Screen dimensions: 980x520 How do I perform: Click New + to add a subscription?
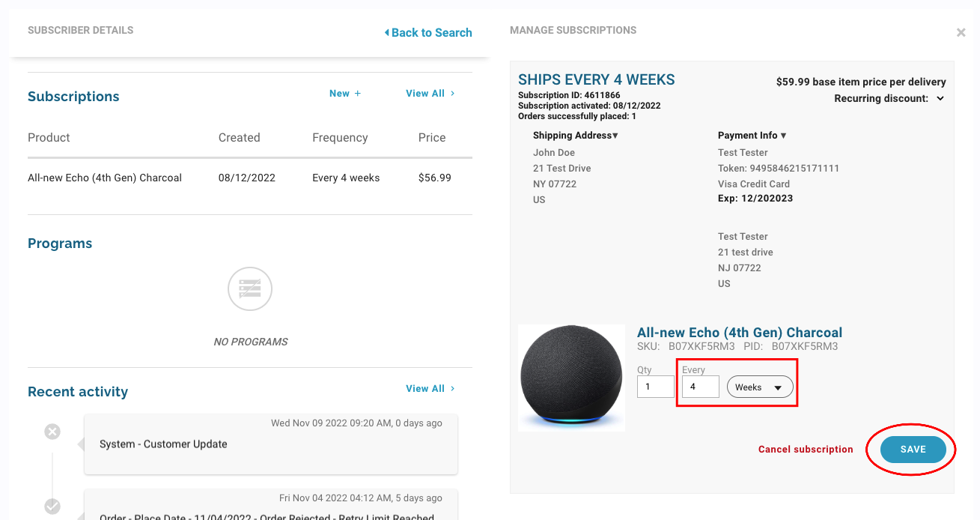click(x=345, y=93)
